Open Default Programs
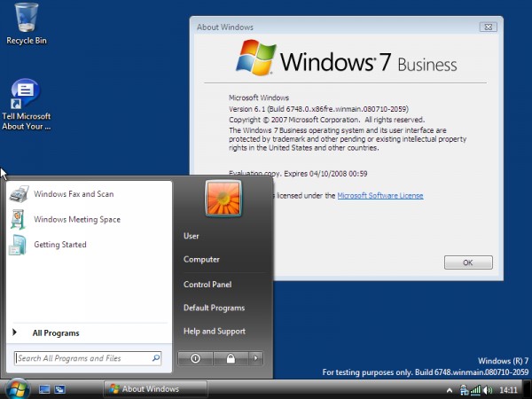Image resolution: width=532 pixels, height=399 pixels. (214, 308)
